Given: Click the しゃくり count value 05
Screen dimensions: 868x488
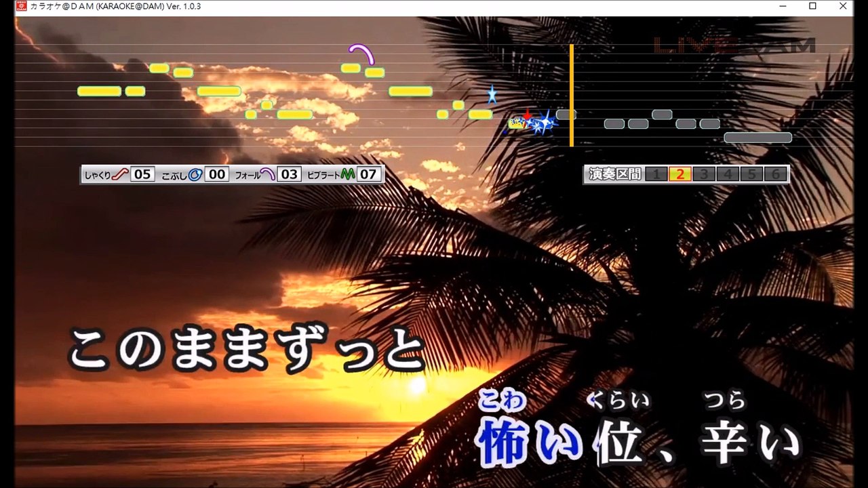Looking at the screenshot, I should pyautogui.click(x=142, y=174).
